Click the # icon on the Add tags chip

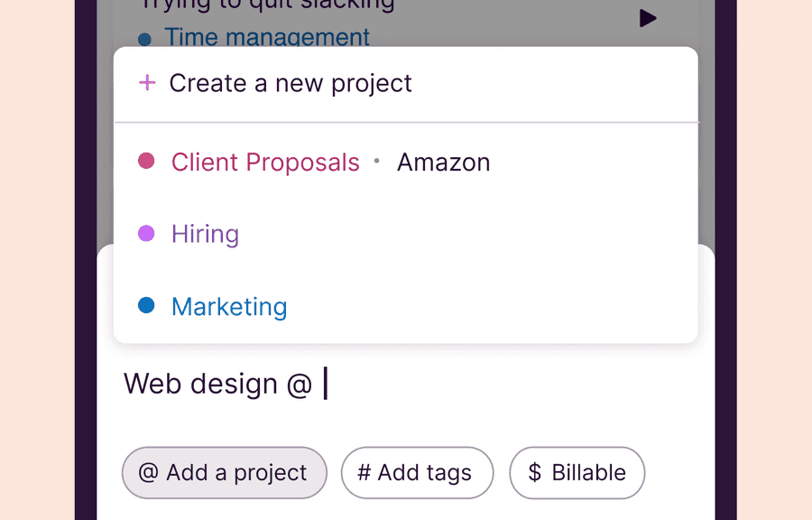pyautogui.click(x=366, y=472)
